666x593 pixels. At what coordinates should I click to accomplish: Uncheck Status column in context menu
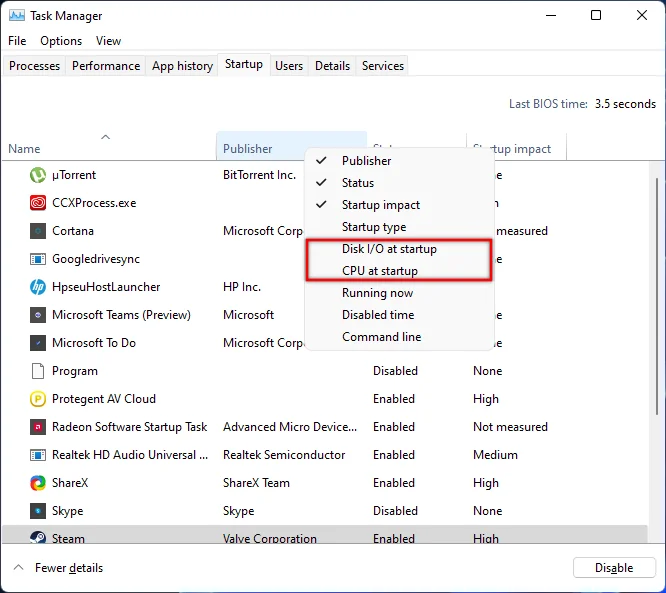(x=399, y=183)
